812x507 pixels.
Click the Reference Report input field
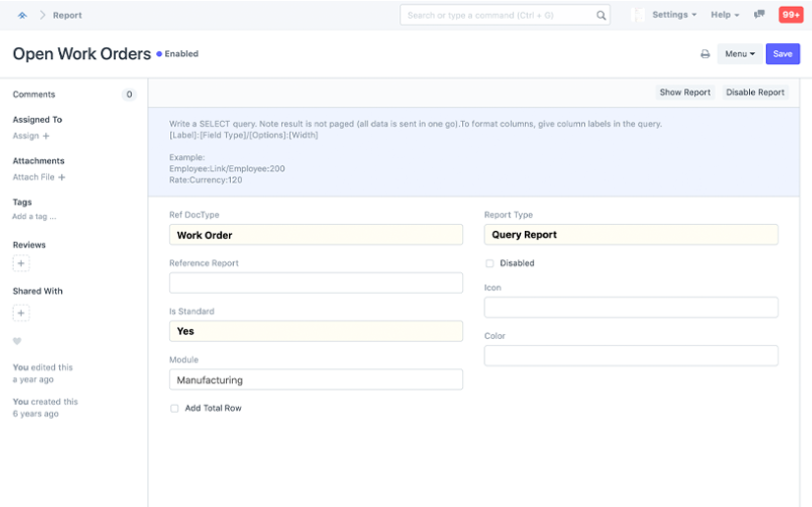pyautogui.click(x=316, y=283)
